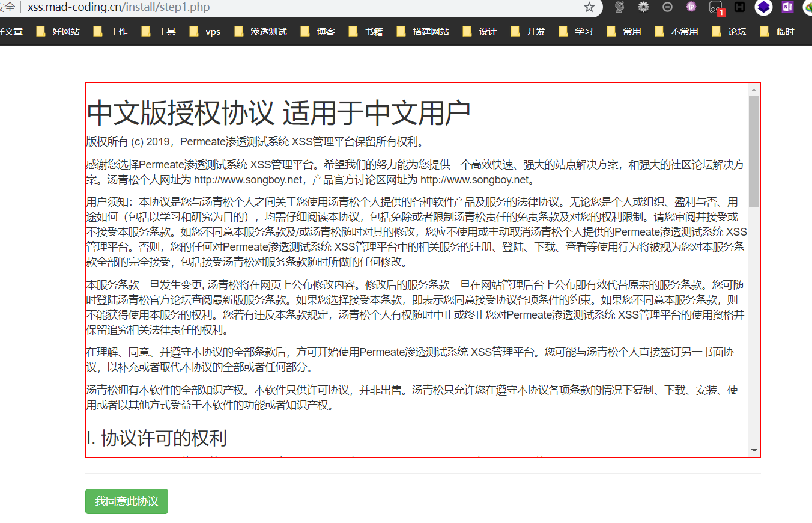Open the OneNote clipper extension
812x523 pixels.
point(787,7)
